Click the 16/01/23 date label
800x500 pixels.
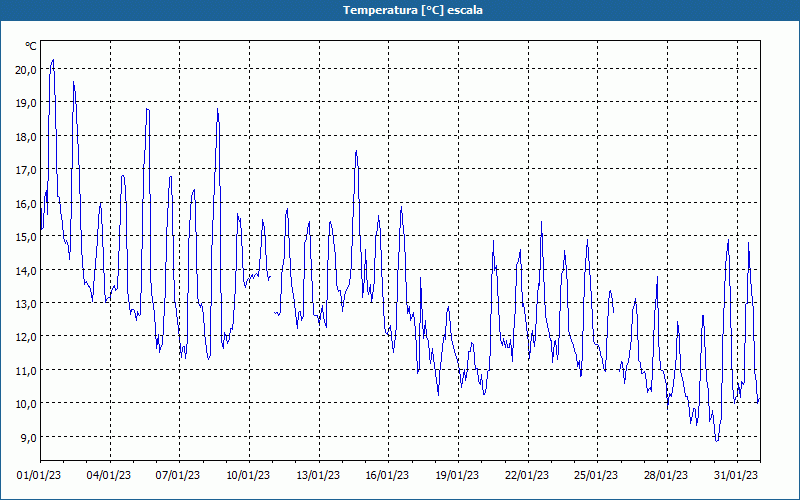[387, 476]
